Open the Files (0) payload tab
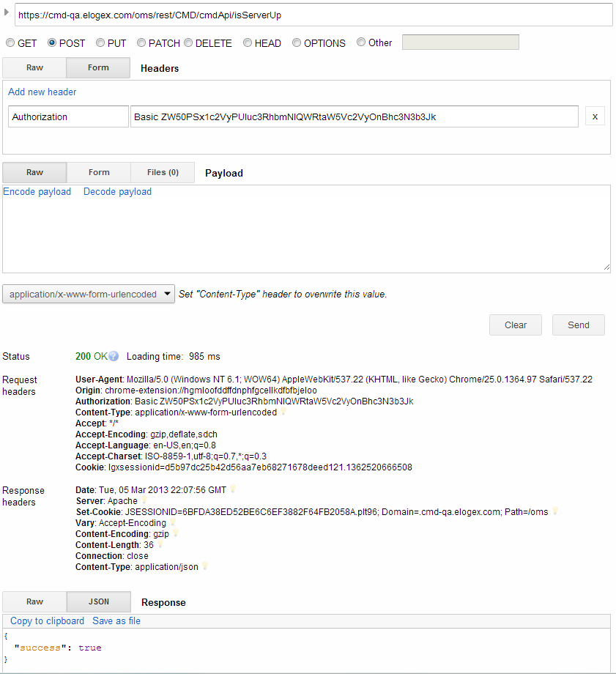 click(x=162, y=172)
